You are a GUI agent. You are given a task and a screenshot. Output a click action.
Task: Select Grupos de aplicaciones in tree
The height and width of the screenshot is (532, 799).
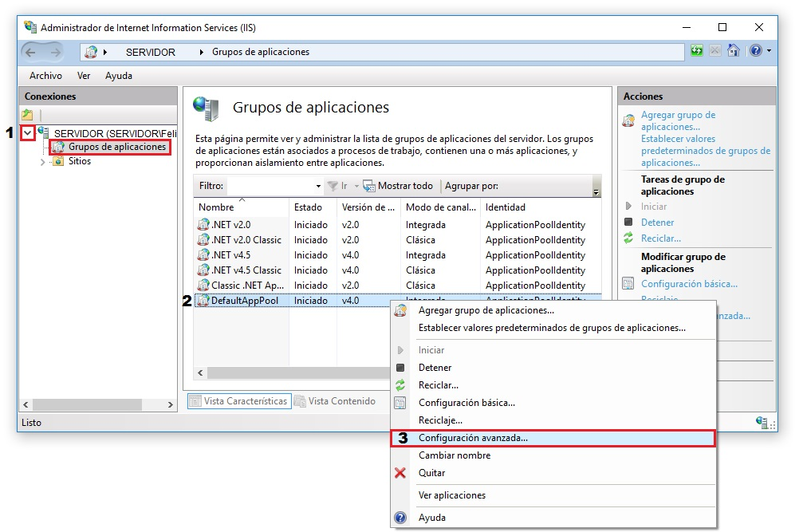coord(117,147)
